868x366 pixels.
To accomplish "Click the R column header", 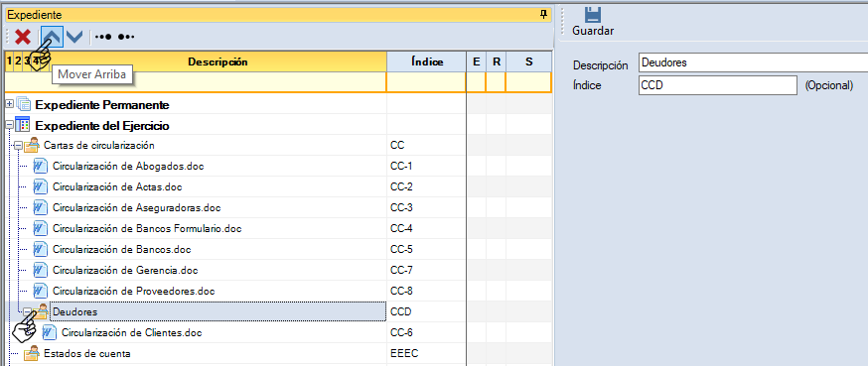I will (x=496, y=61).
